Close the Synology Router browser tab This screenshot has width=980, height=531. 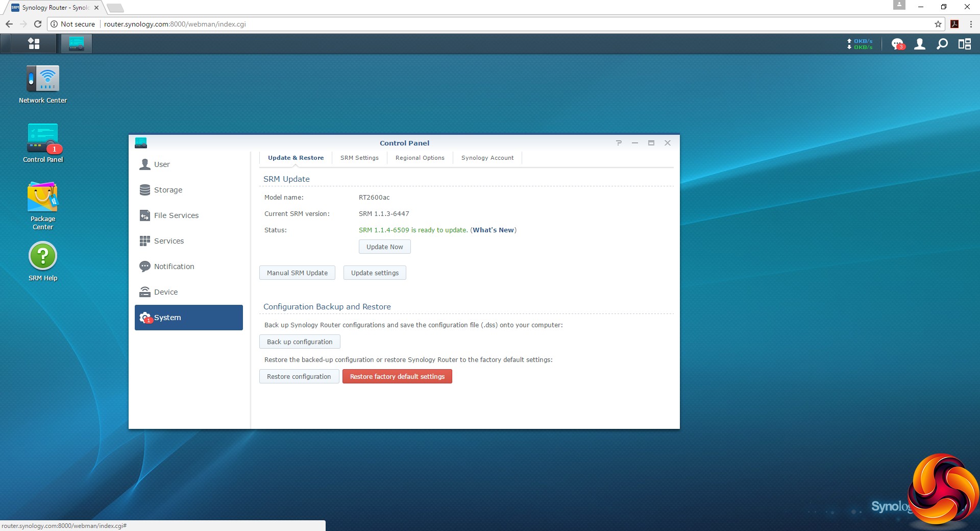coord(96,8)
